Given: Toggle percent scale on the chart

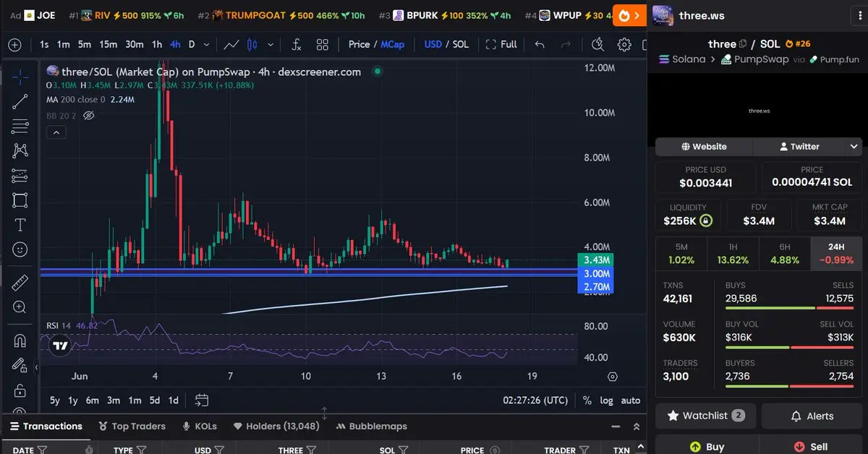Looking at the screenshot, I should coord(587,400).
